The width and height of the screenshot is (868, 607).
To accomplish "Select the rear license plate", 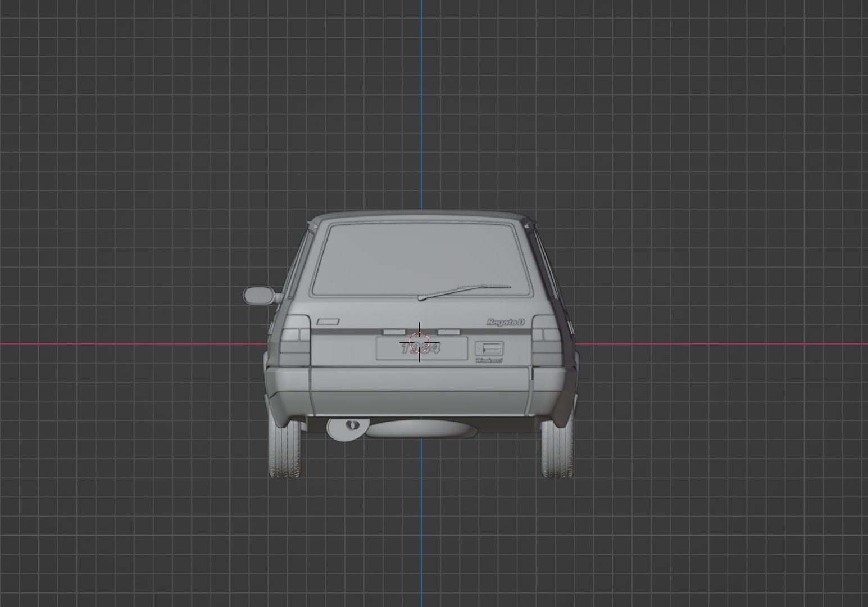I will click(x=421, y=348).
